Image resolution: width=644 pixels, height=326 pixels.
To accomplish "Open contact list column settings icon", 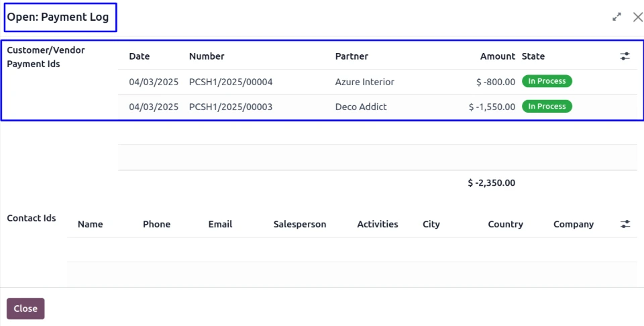I will tap(625, 224).
